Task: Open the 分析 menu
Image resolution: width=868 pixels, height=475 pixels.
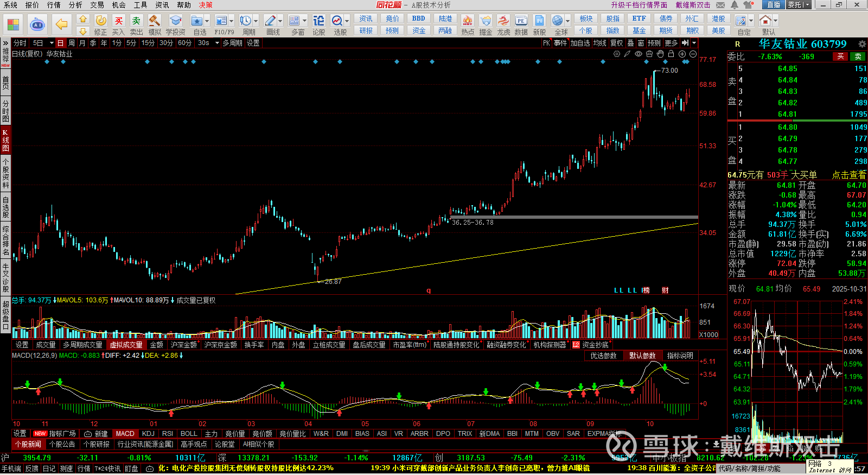Action: (75, 5)
